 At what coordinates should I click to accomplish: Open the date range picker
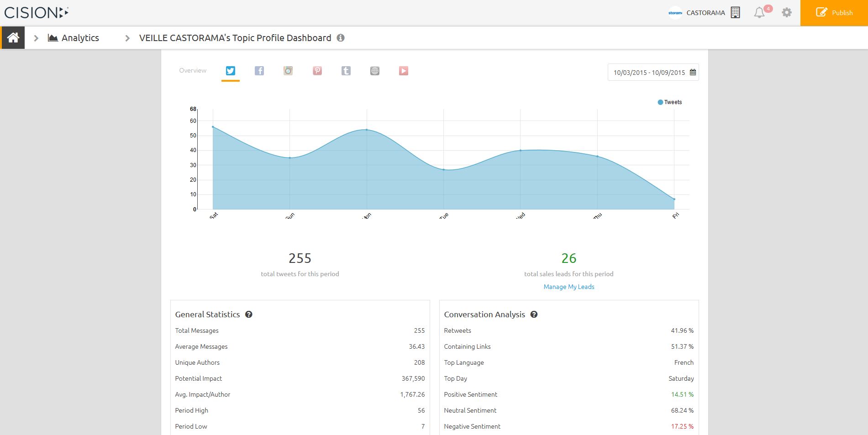(x=653, y=73)
